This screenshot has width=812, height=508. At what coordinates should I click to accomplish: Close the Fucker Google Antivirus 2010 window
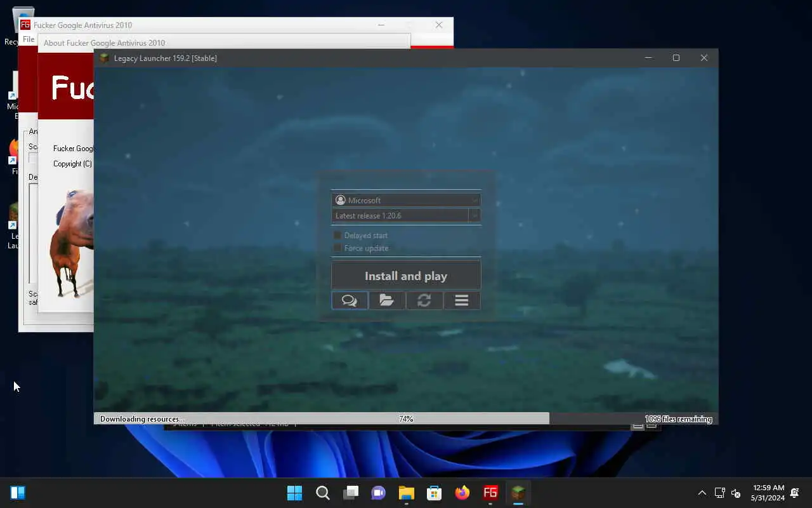coord(439,25)
